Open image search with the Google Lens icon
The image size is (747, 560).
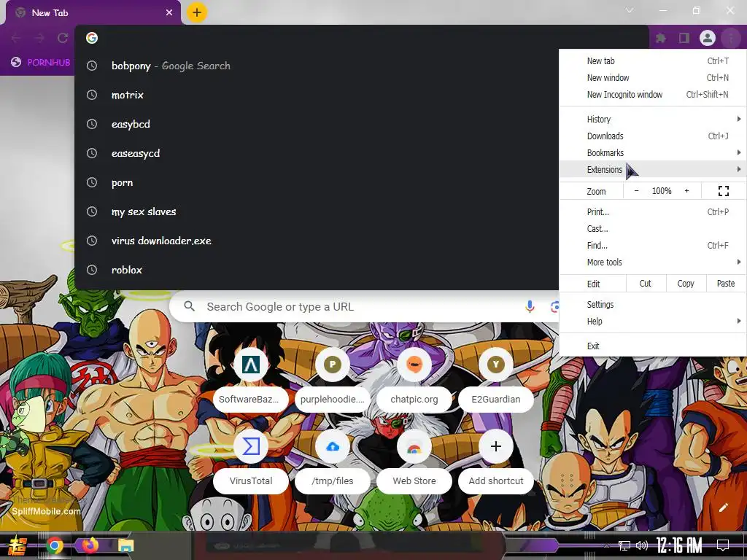[554, 307]
